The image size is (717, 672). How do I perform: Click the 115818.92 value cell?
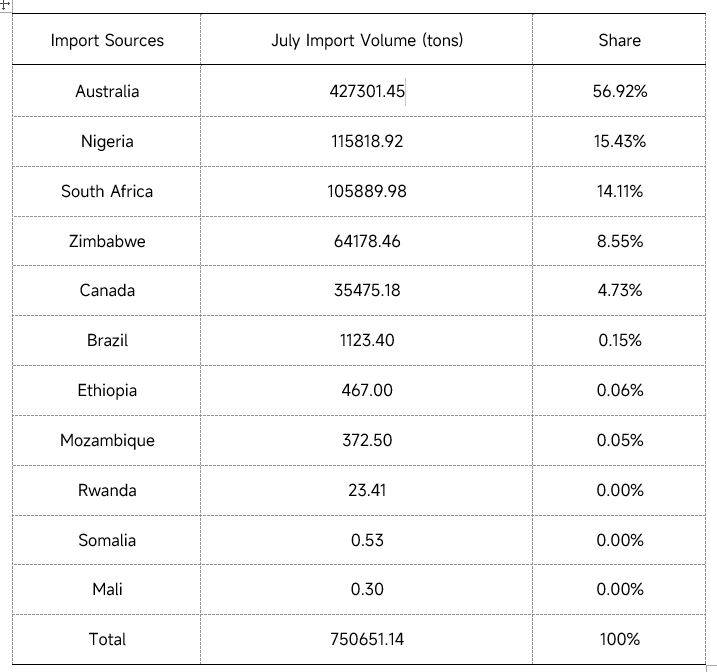(366, 141)
